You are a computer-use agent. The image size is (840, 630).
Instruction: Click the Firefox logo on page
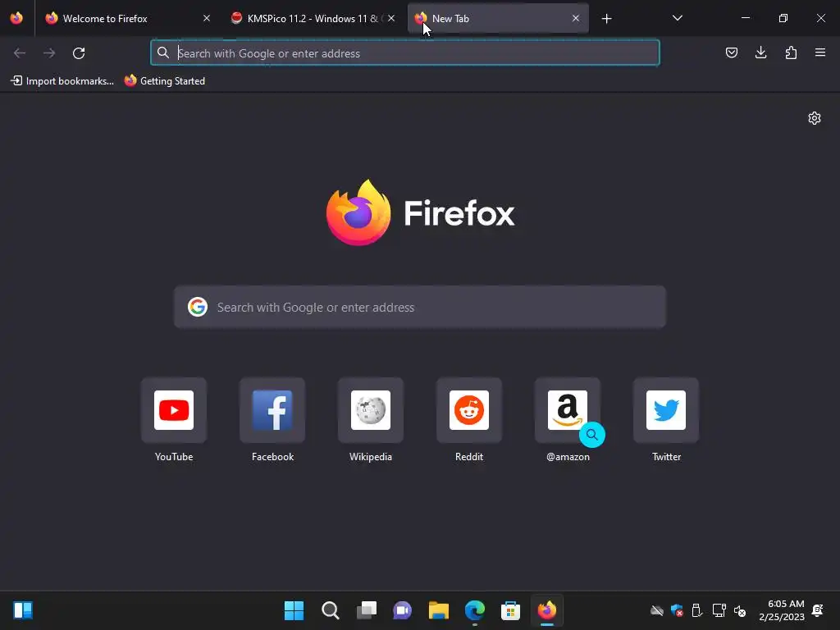421,212
